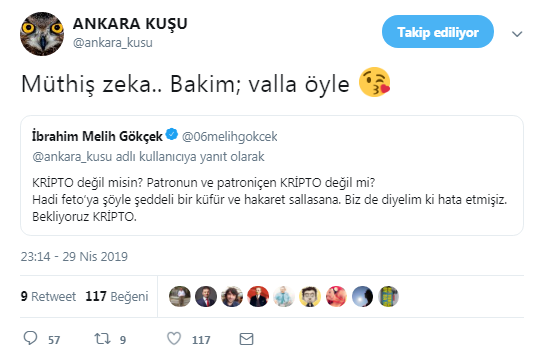Open the ANKARA KUŞU profile name
Screen dimensions: 533x361
coord(130,23)
